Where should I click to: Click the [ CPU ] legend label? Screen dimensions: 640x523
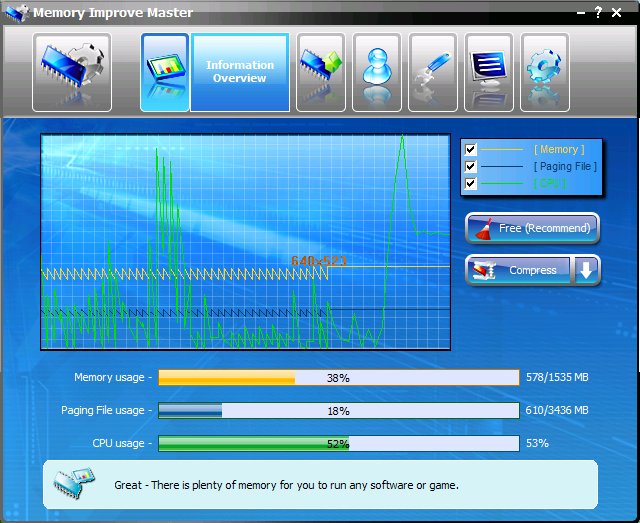coord(550,183)
